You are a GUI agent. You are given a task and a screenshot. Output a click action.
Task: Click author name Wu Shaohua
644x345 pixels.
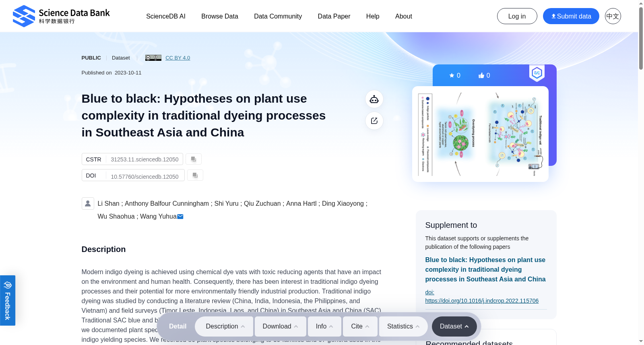116,217
